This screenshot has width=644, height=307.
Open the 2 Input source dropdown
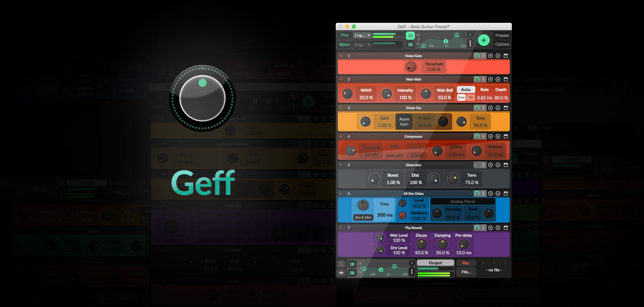click(362, 44)
